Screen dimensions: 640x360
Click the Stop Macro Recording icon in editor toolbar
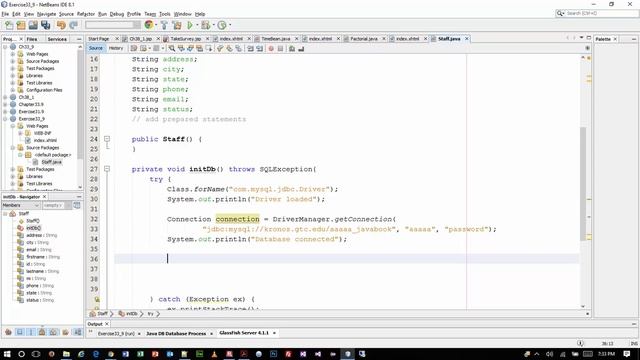(x=280, y=49)
